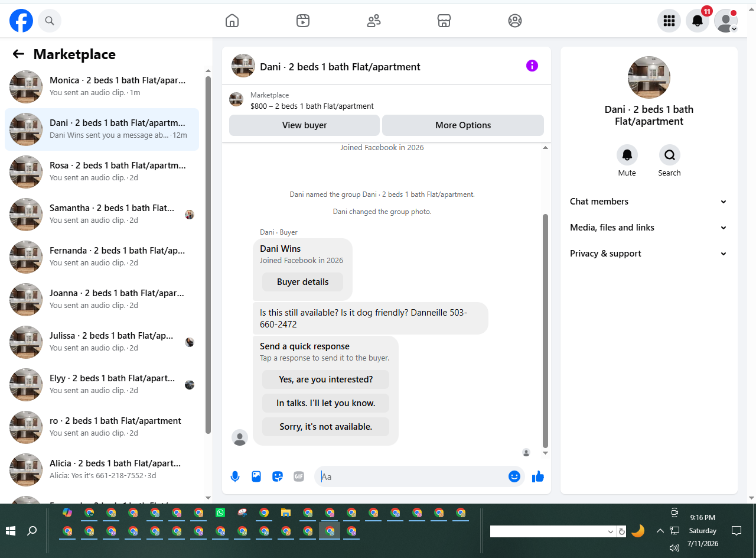The height and width of the screenshot is (558, 756).
Task: Click the message containing phone number 503-660-2472
Action: tap(370, 318)
